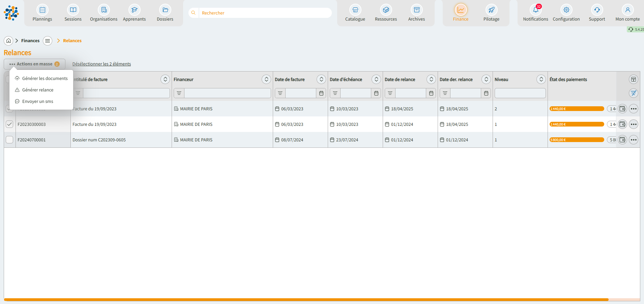Viewport: 644px width, 304px height.
Task: Toggle sort on the Niveau column
Action: [541, 80]
